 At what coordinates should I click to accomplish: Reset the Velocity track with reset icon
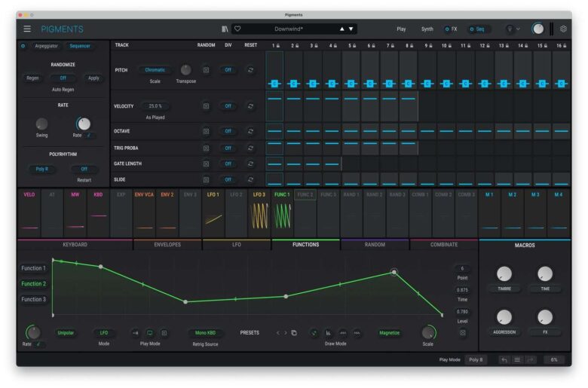point(250,106)
